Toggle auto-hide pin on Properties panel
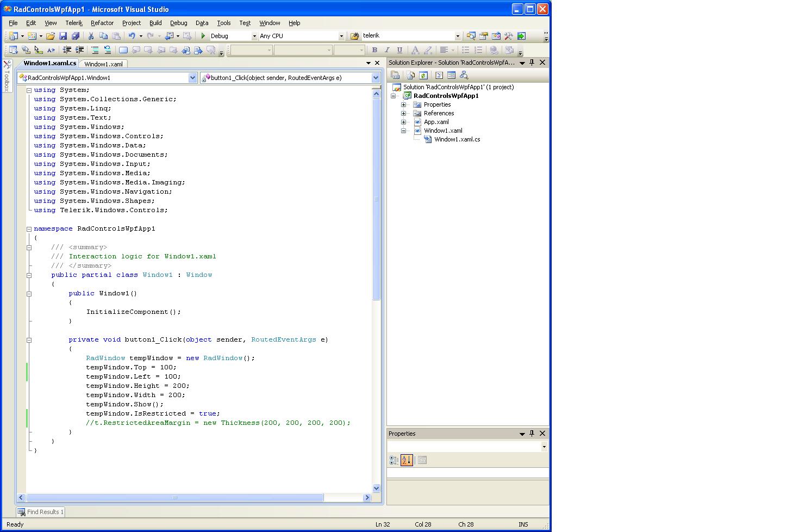 point(532,434)
